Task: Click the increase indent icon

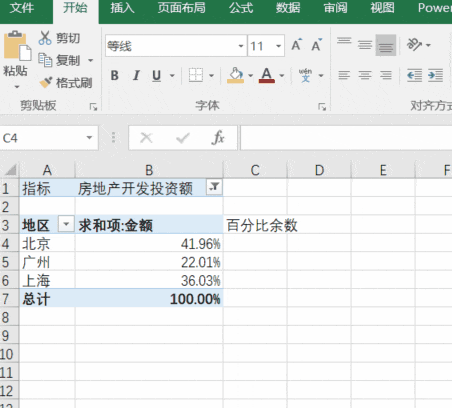Action: [435, 75]
